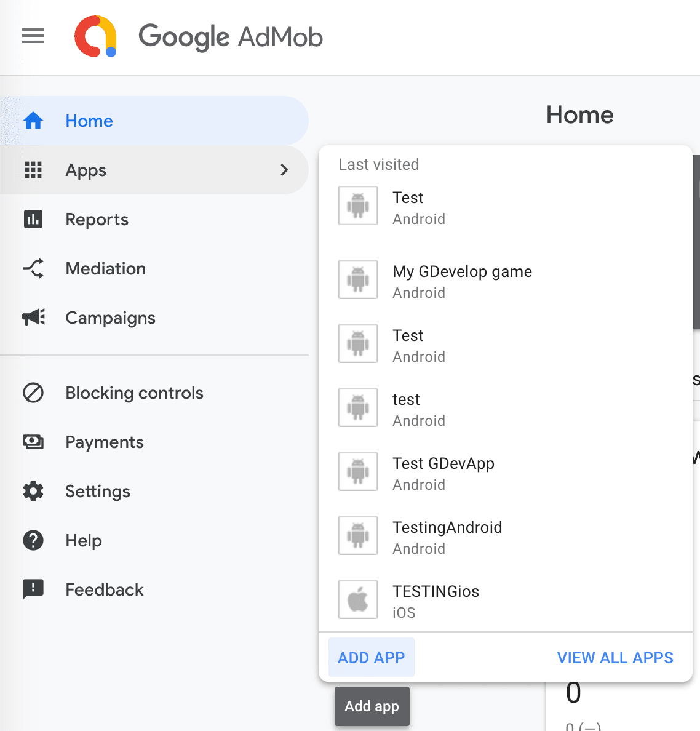Follow the VIEW ALL APPS link
The height and width of the screenshot is (731, 700).
[614, 658]
